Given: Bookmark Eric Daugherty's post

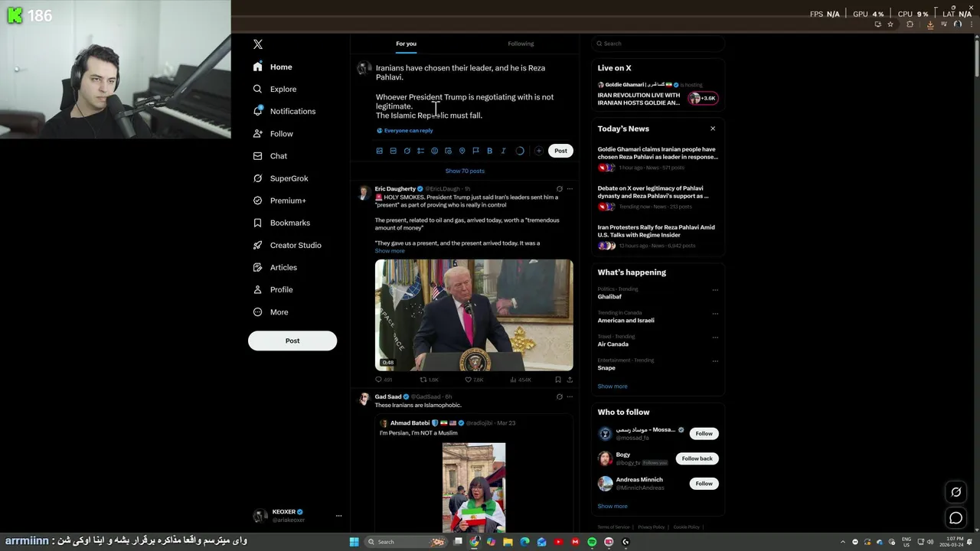Looking at the screenshot, I should pos(558,380).
